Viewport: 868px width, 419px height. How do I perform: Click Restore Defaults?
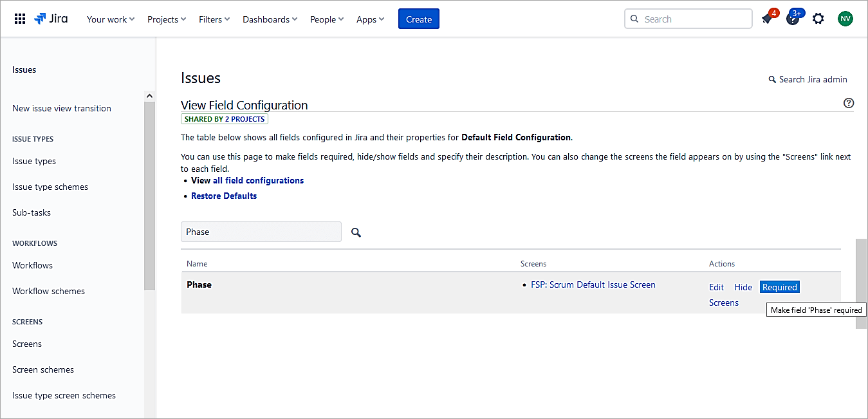[x=223, y=196]
